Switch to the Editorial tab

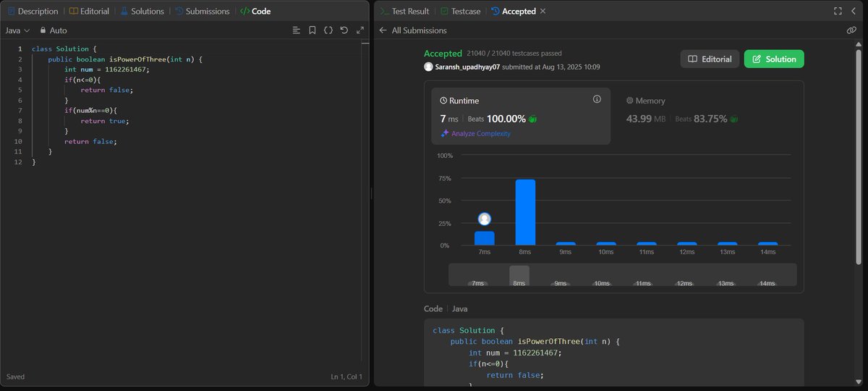point(88,12)
